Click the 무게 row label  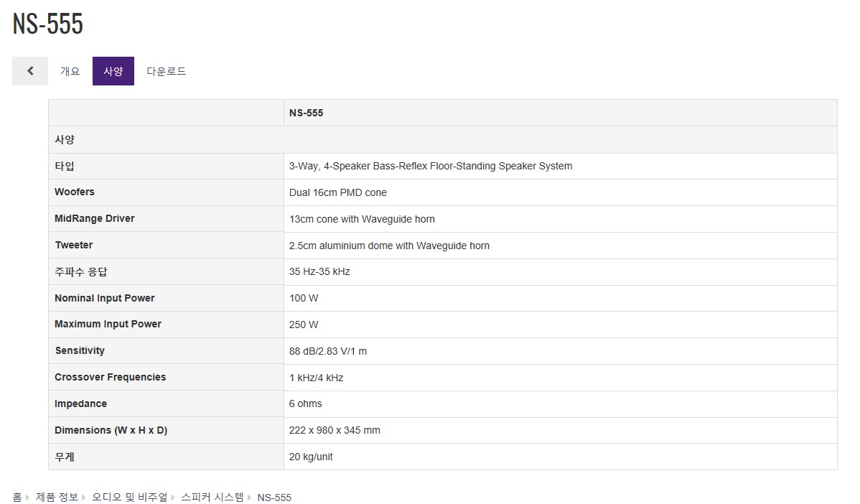(x=64, y=457)
